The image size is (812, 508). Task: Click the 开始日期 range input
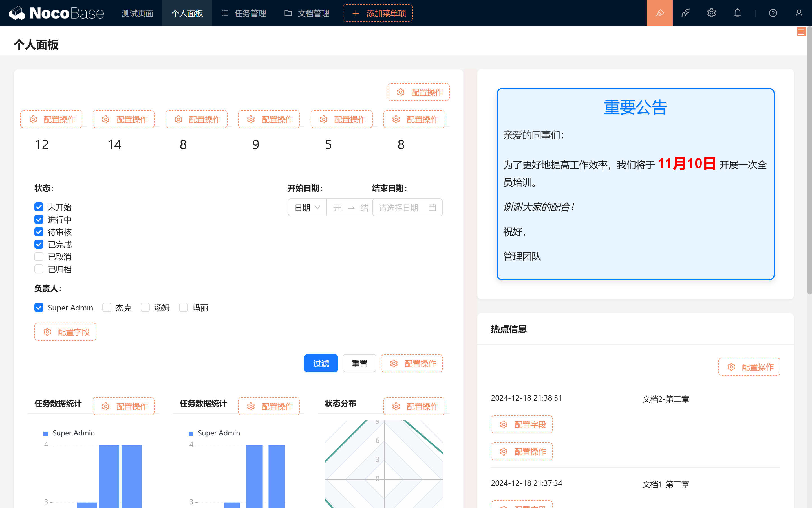[350, 208]
